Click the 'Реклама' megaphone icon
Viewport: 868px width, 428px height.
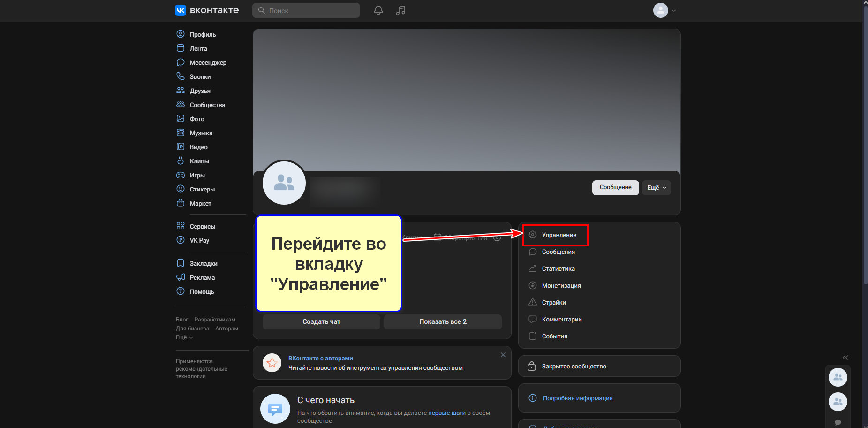(x=181, y=277)
